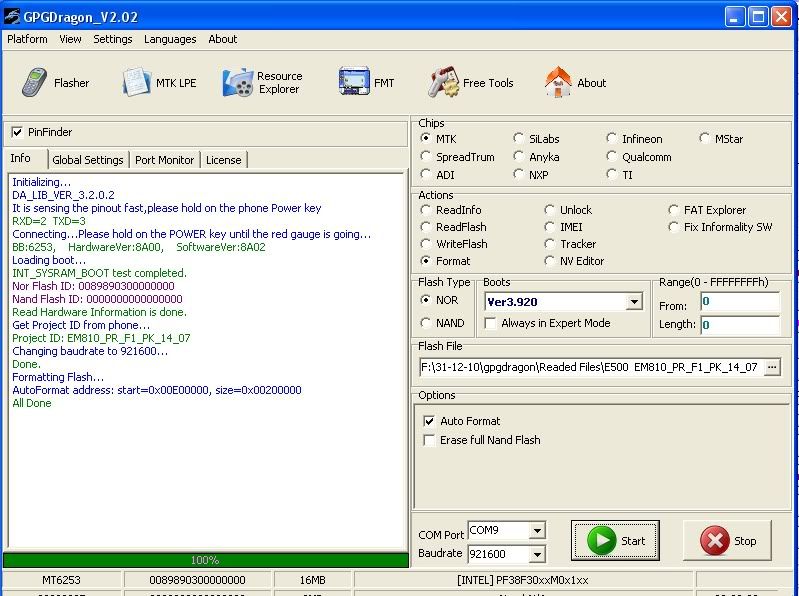Select the Anyka chip option
Viewport: 799px width, 596px height.
(518, 156)
